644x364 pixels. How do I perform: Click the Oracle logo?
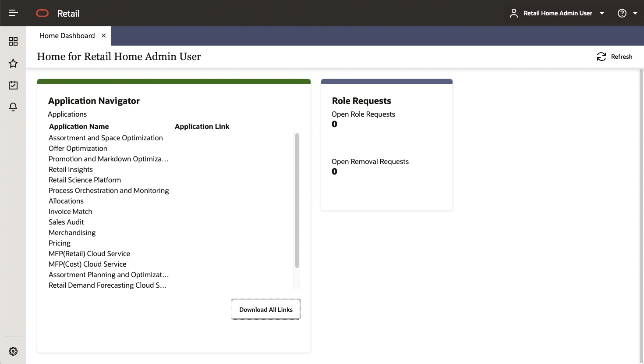(x=42, y=13)
